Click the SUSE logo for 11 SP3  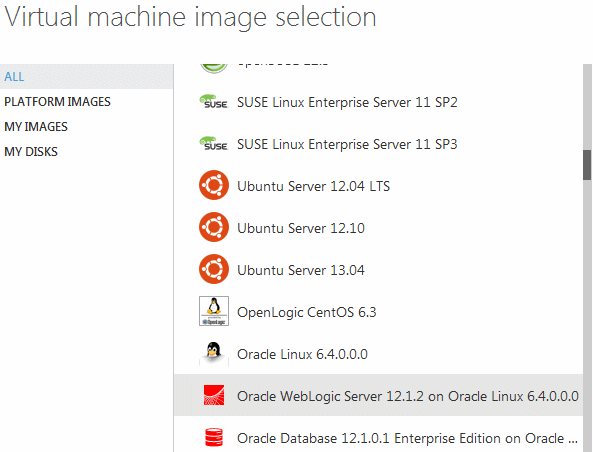click(x=214, y=144)
